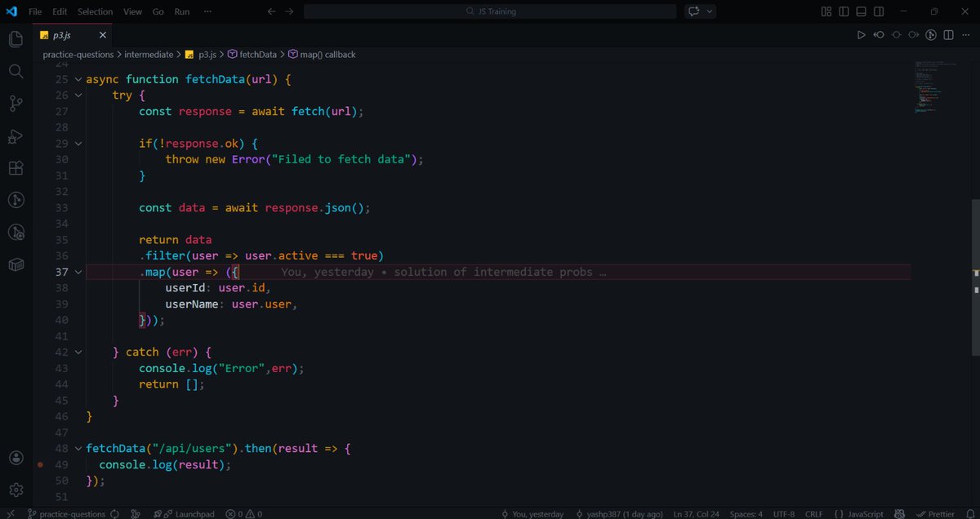Open the Selection menu
The height and width of the screenshot is (519, 980).
click(x=96, y=11)
